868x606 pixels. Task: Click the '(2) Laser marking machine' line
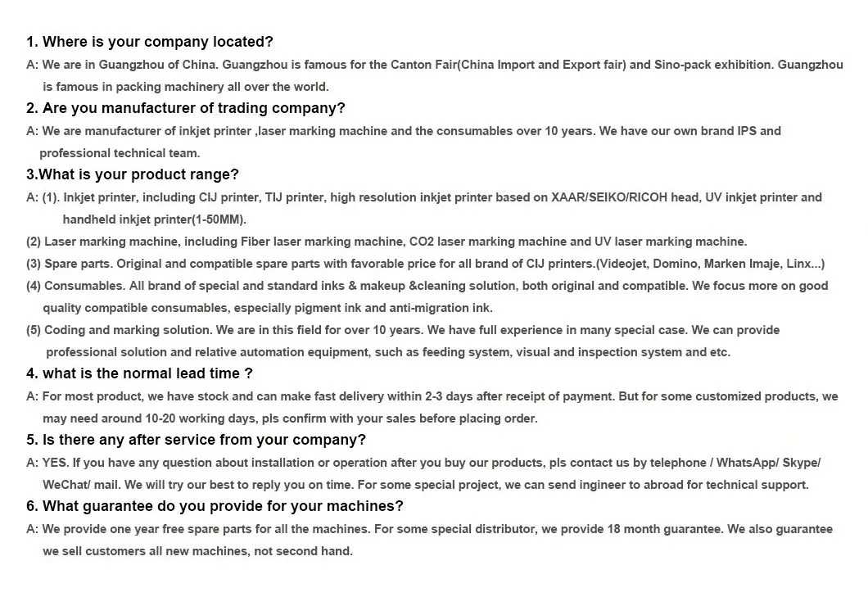[387, 242]
